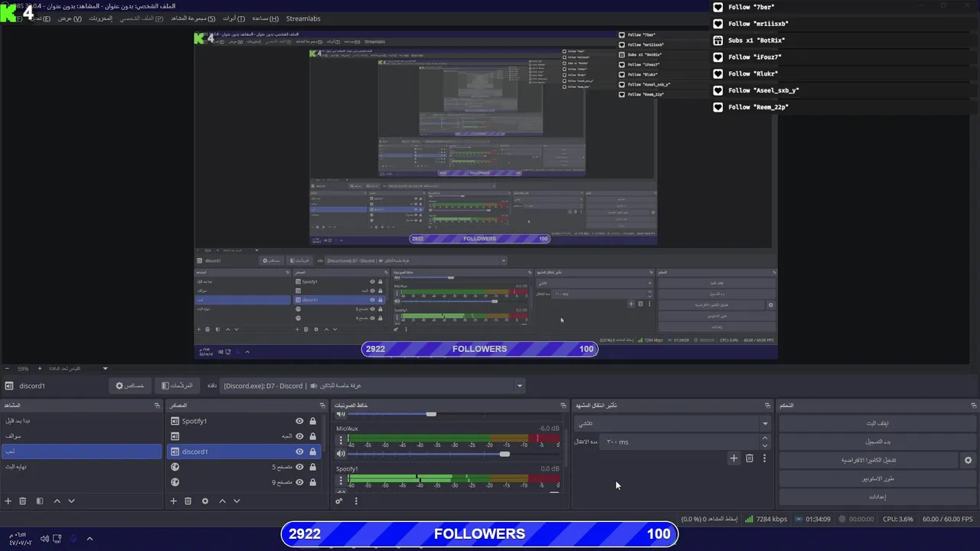This screenshot has height=551, width=980.
Task: Open Spotify1 mixer channel three-dot options
Action: pyautogui.click(x=341, y=481)
